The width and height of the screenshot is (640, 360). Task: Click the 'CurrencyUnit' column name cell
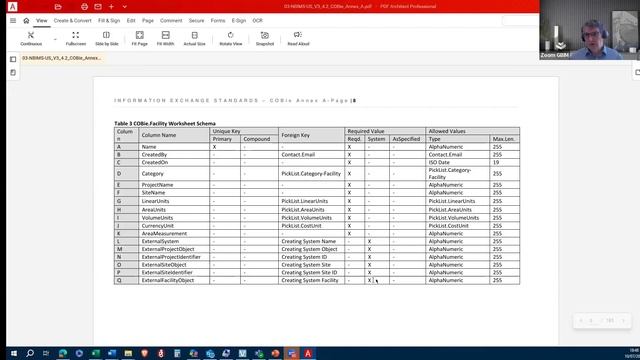pyautogui.click(x=174, y=226)
